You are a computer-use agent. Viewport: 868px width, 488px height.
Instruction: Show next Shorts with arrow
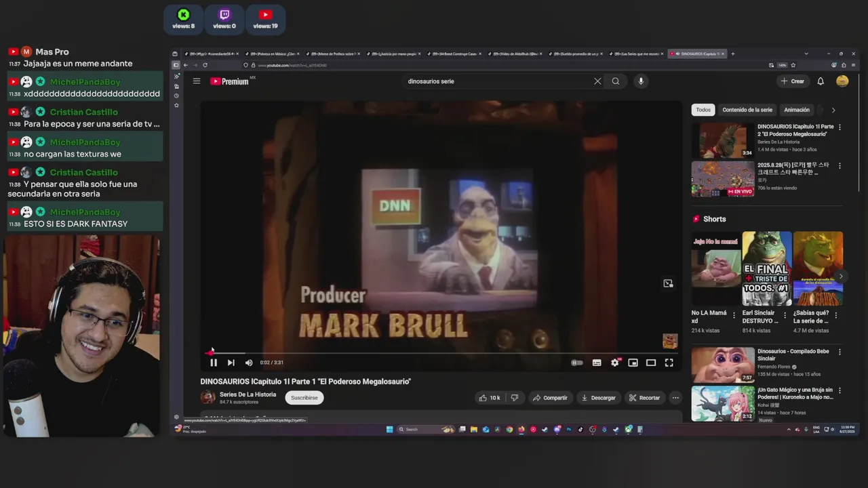click(841, 276)
